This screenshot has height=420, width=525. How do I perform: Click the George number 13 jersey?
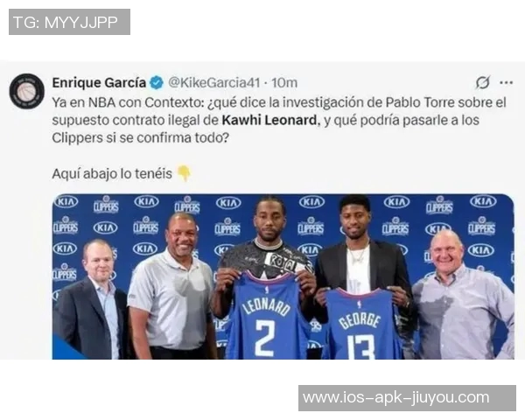[x=361, y=325]
